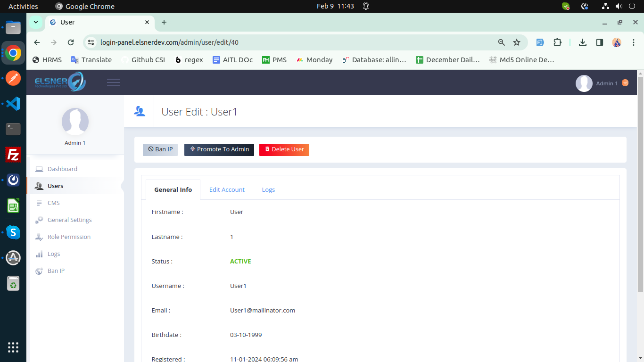View Logs via the sidebar bars icon
Viewport: 644px width, 362px height.
pos(39,254)
